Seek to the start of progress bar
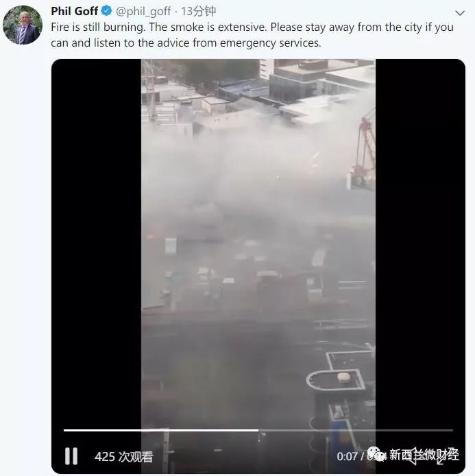Screen dimensions: 475x476 pos(65,430)
